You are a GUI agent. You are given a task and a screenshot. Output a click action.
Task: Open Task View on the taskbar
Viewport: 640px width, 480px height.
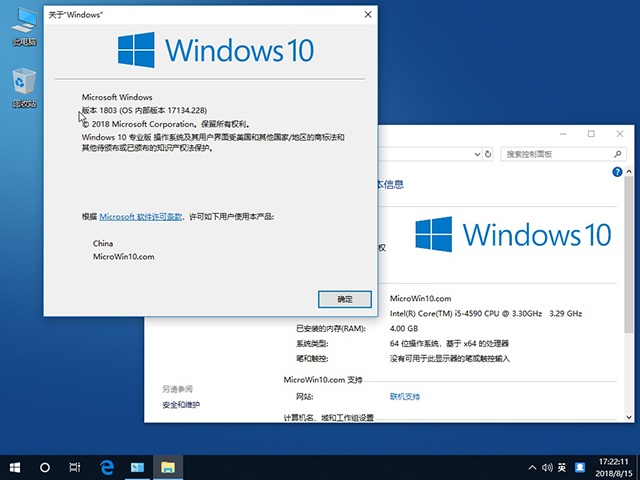tap(75, 467)
